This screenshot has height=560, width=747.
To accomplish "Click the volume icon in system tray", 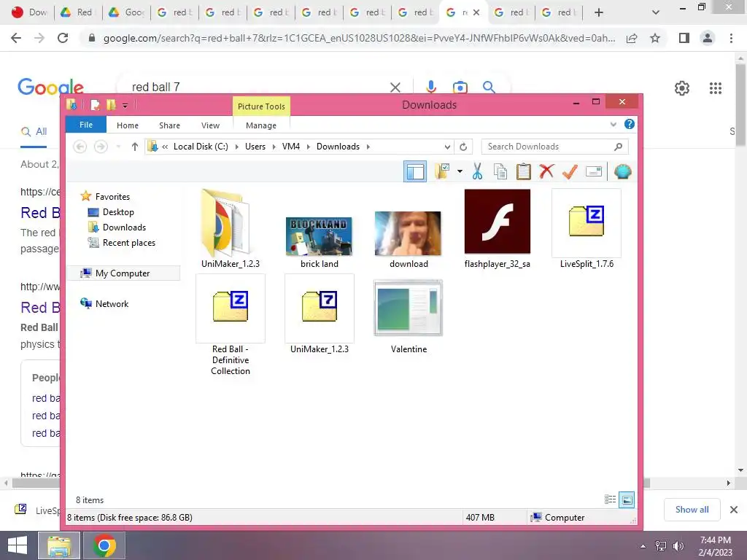I will point(678,545).
